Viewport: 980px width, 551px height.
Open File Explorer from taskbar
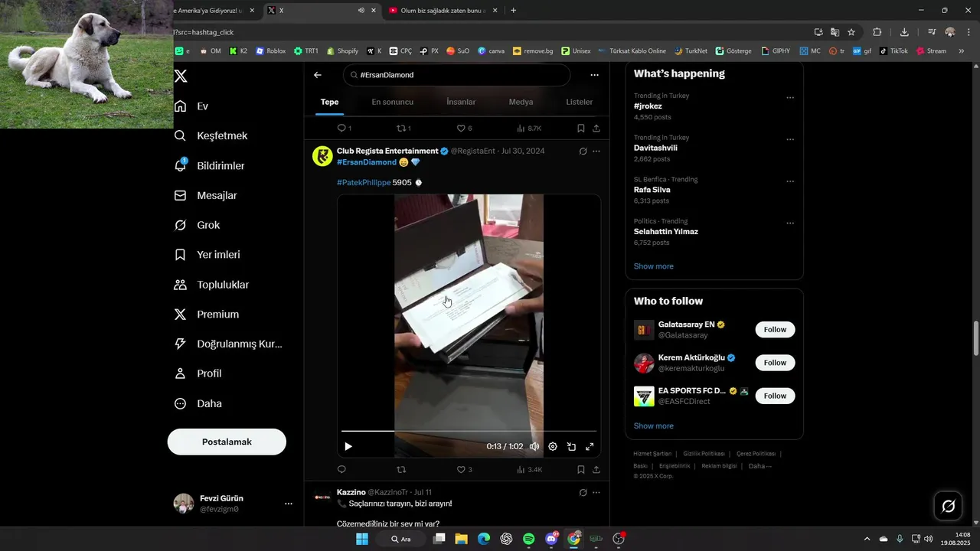click(x=461, y=539)
